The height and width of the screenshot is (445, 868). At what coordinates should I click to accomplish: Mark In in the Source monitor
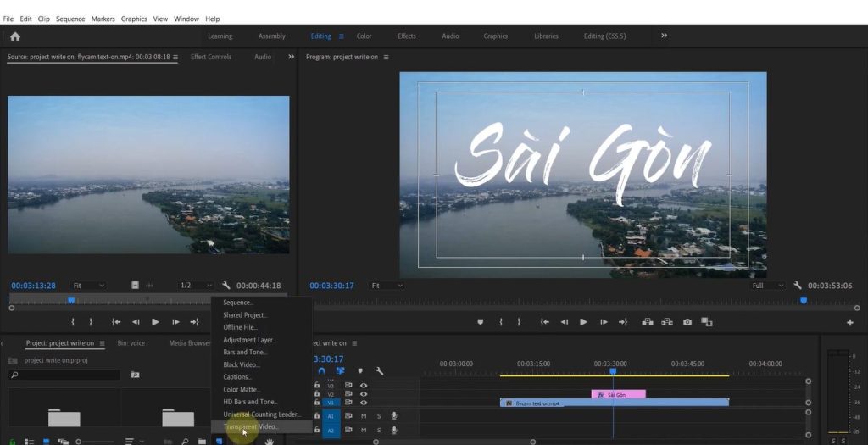[x=73, y=322]
